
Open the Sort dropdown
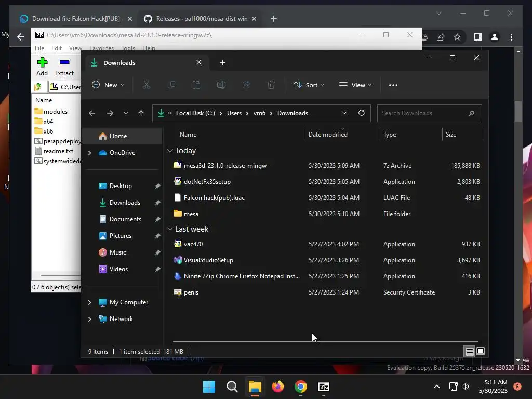point(309,85)
